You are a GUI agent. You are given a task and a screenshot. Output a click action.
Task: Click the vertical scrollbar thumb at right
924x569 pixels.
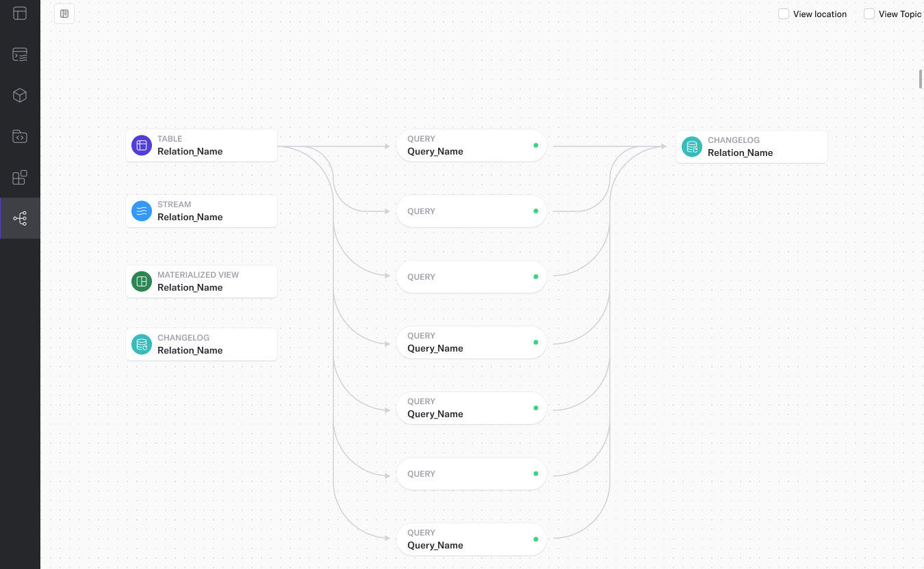click(x=920, y=79)
